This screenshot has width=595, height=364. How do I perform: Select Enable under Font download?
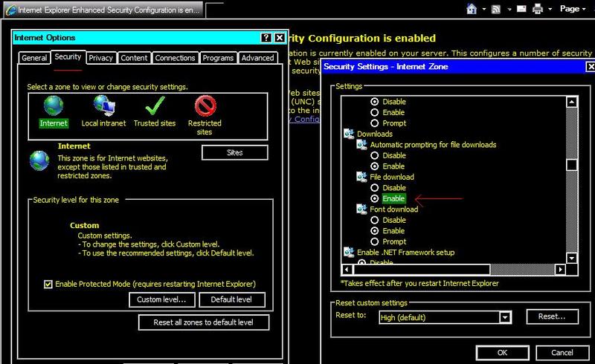click(375, 230)
